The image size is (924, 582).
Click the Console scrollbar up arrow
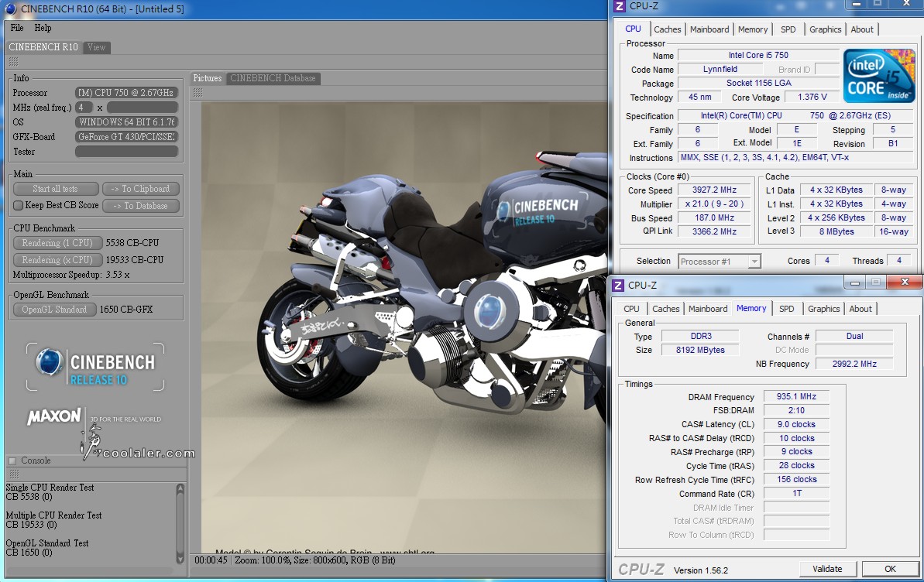(180, 488)
